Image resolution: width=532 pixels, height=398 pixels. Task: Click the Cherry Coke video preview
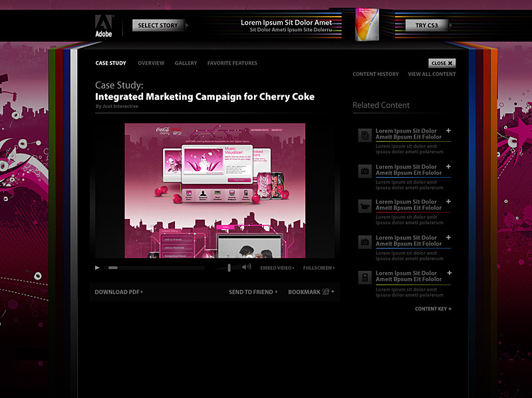point(215,190)
